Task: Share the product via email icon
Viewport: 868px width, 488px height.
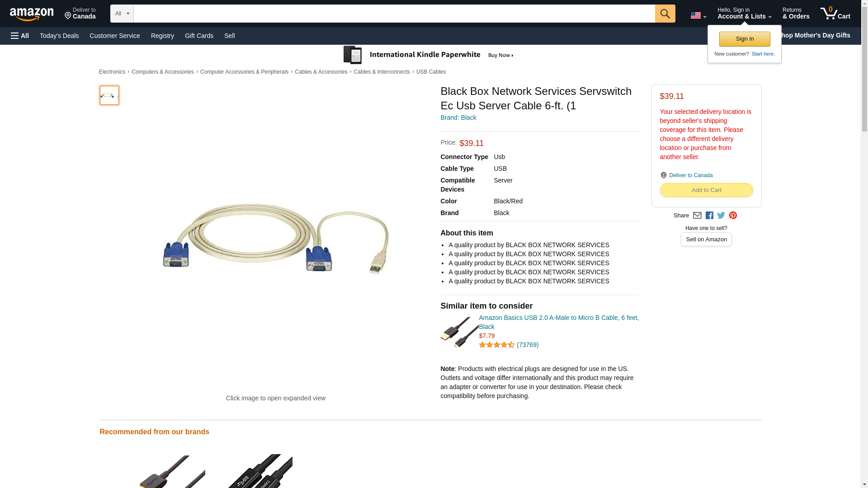Action: point(697,216)
